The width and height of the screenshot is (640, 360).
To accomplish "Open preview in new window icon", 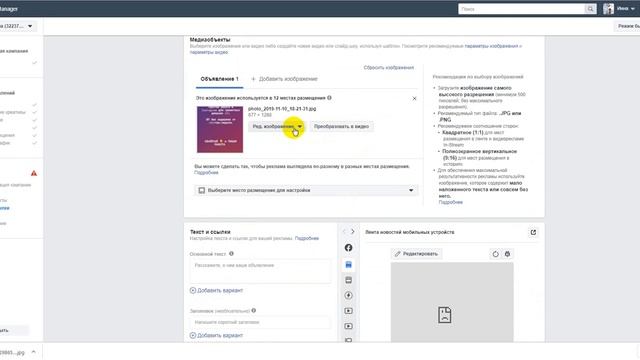I will 533,232.
